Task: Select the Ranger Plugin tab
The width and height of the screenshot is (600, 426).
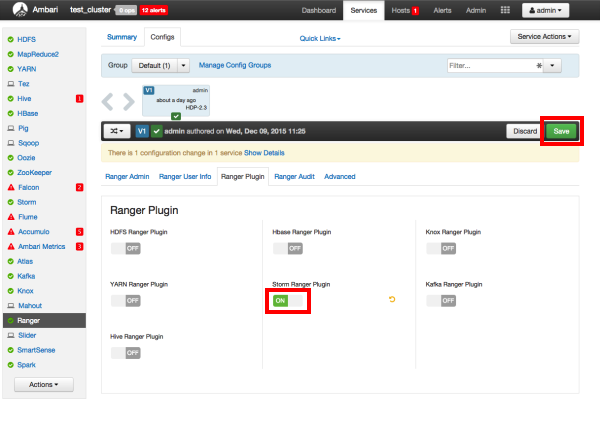Action: tap(243, 176)
